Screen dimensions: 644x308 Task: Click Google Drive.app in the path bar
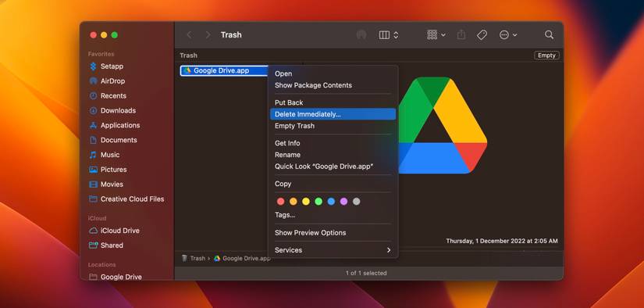click(x=242, y=259)
